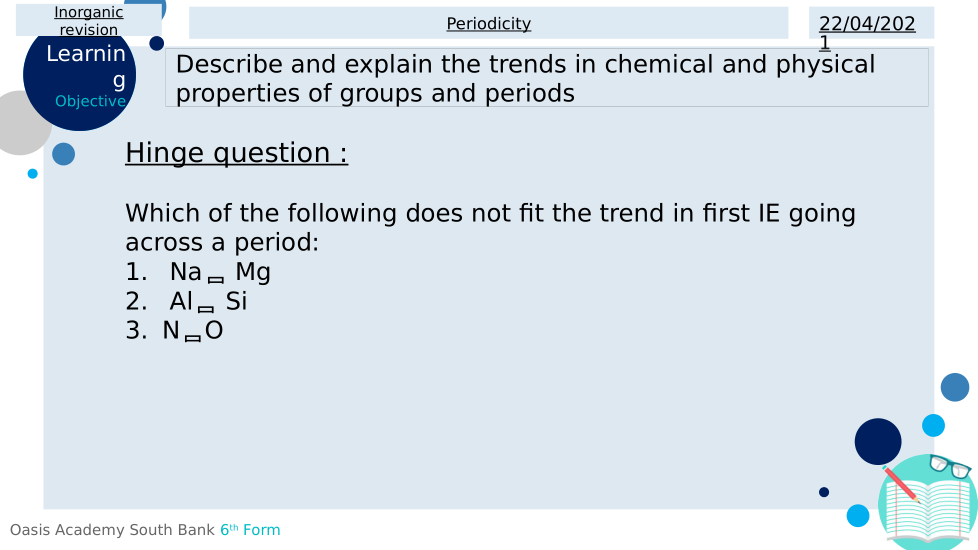The height and width of the screenshot is (550, 978).
Task: Select answer option 3, N O
Action: (x=193, y=330)
